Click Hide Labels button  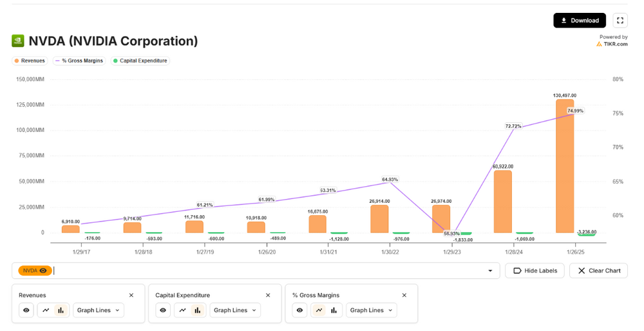(x=535, y=270)
